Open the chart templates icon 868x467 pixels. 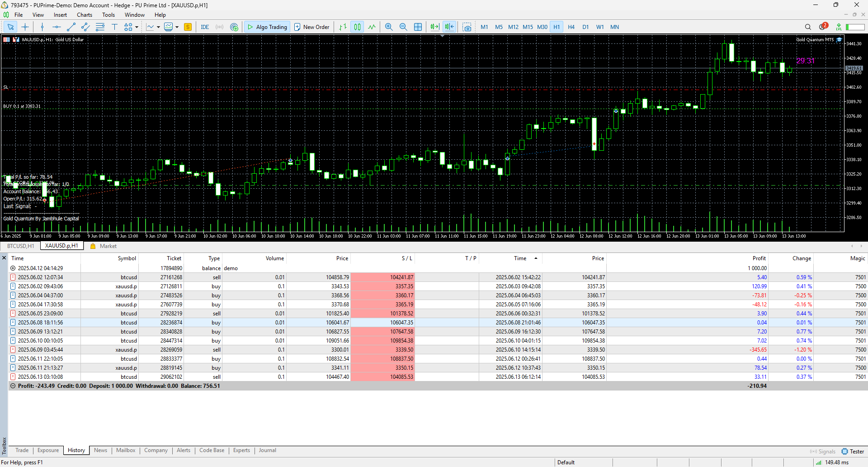169,27
